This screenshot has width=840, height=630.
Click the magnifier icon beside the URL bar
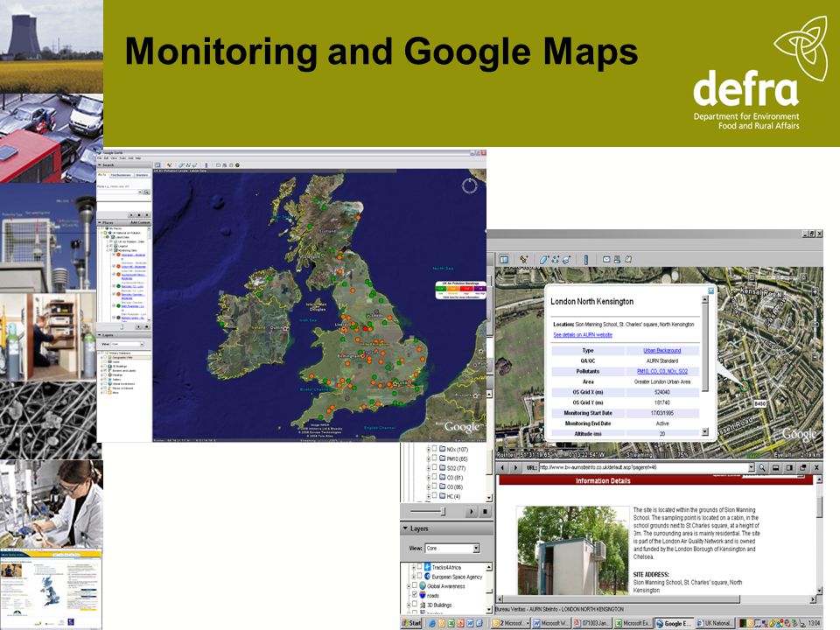click(x=762, y=467)
